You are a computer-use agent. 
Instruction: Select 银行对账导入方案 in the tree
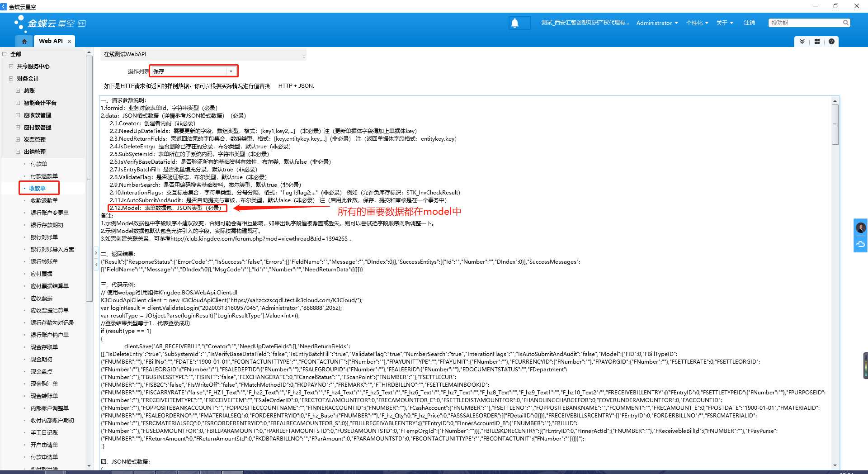tap(52, 249)
